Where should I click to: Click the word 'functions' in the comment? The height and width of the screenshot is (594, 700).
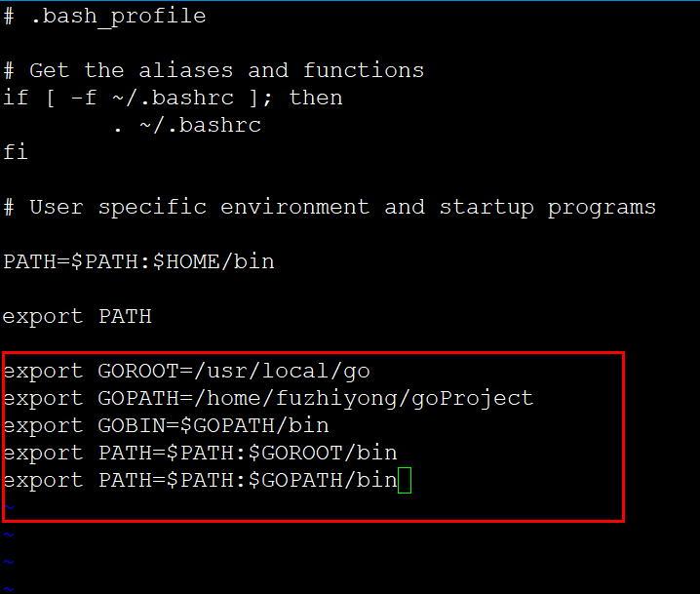coord(363,71)
